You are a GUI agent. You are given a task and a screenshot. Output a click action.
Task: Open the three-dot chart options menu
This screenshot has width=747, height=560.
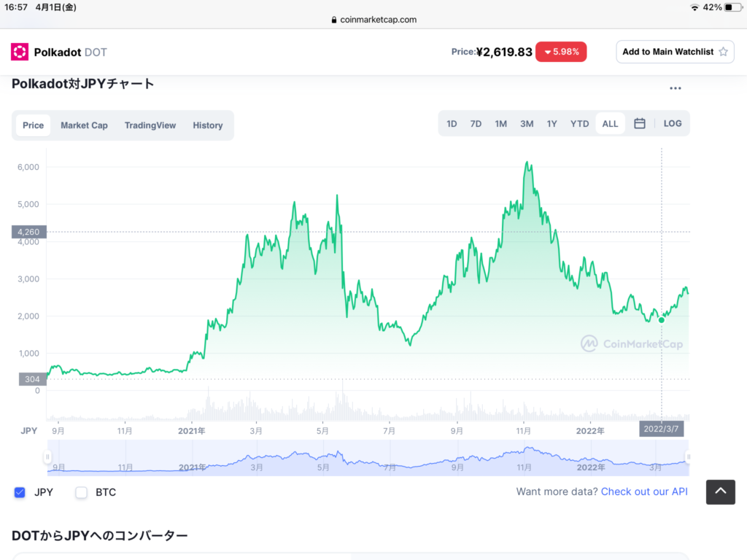point(675,88)
